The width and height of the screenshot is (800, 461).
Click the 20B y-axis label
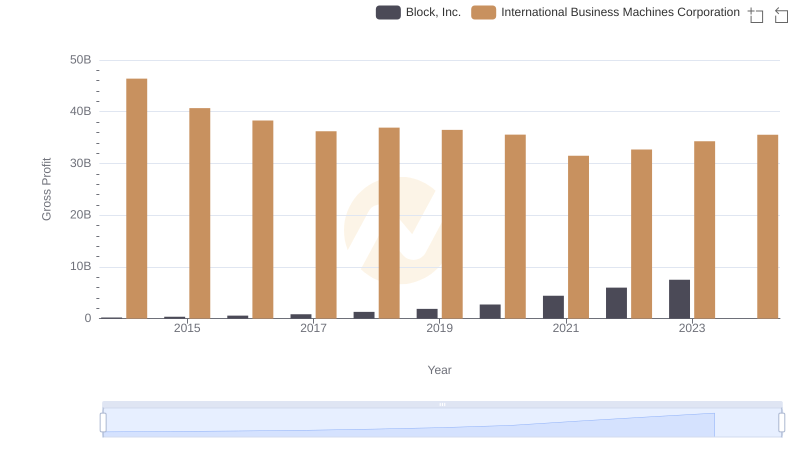(x=81, y=215)
